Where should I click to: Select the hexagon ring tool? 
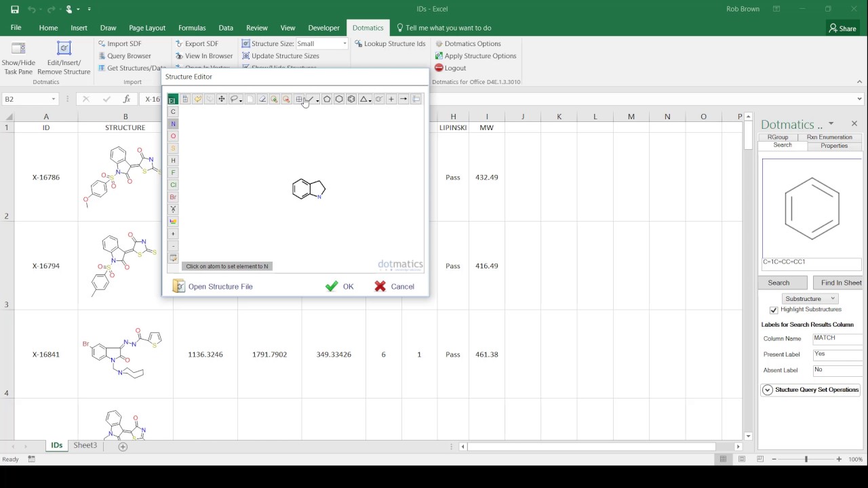pos(339,99)
